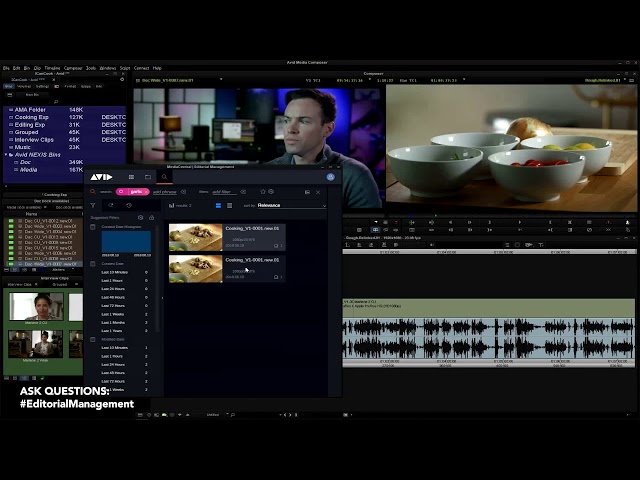Select the Doc CU_V1-0012 clip row
Viewport: 640px width, 480px height.
(43, 221)
